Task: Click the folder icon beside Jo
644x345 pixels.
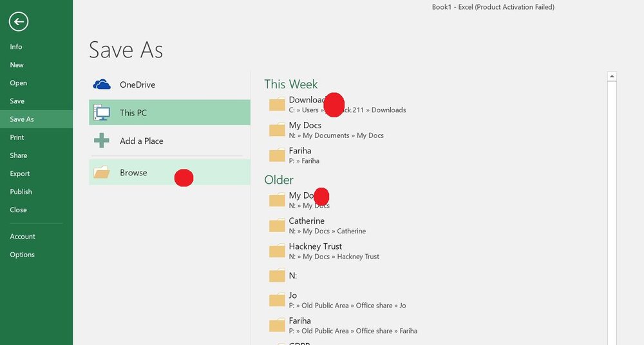Action: [277, 300]
